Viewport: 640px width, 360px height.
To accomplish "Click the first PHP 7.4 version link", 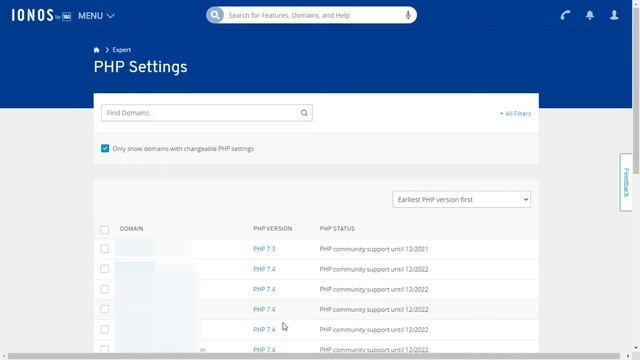I will (x=264, y=269).
